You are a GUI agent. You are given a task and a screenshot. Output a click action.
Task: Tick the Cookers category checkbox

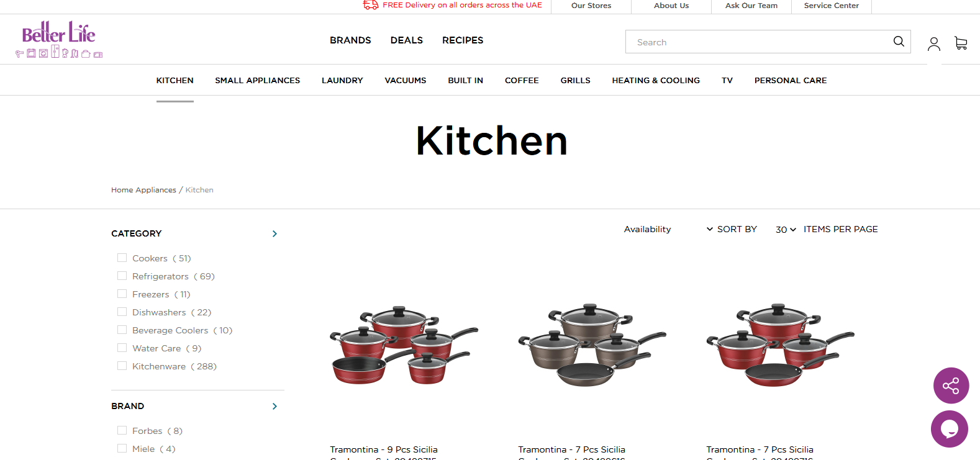pyautogui.click(x=122, y=258)
